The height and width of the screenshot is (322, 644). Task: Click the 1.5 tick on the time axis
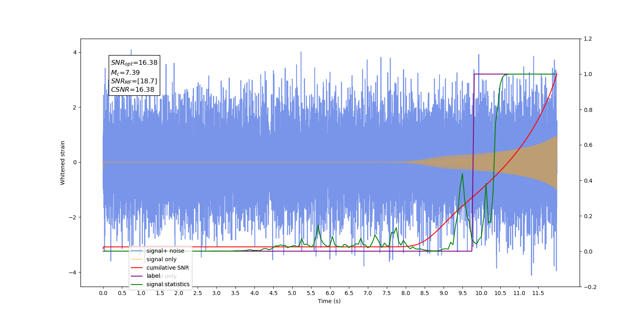160,293
